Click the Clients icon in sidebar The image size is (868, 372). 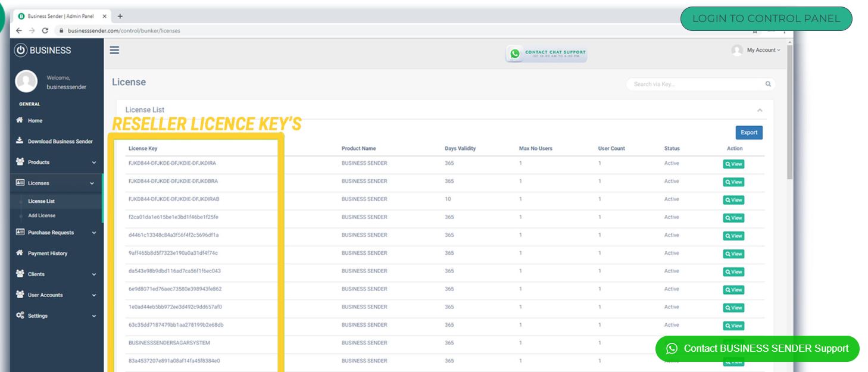(x=20, y=274)
